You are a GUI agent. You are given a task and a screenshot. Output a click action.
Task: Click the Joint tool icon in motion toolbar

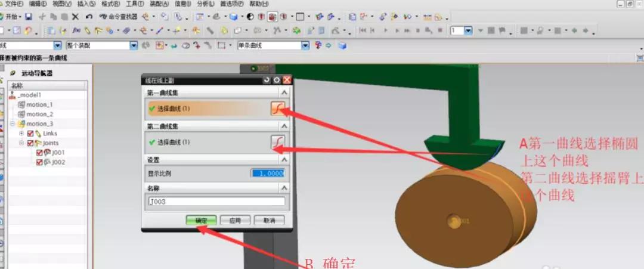tap(98, 30)
